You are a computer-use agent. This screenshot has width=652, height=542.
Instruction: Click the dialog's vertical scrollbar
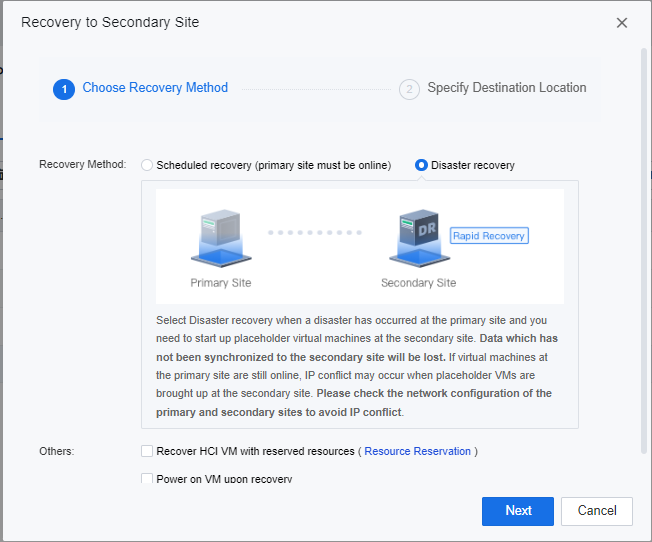644,250
